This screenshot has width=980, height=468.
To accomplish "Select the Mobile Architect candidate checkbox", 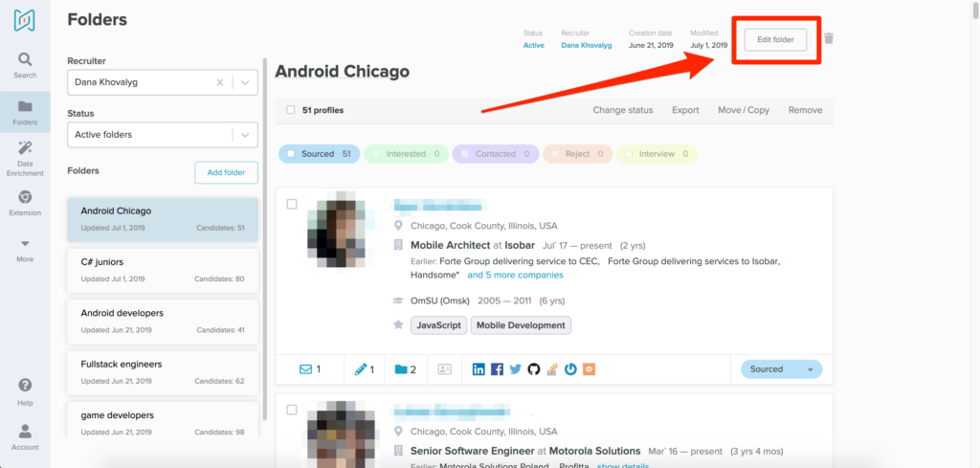I will [292, 204].
